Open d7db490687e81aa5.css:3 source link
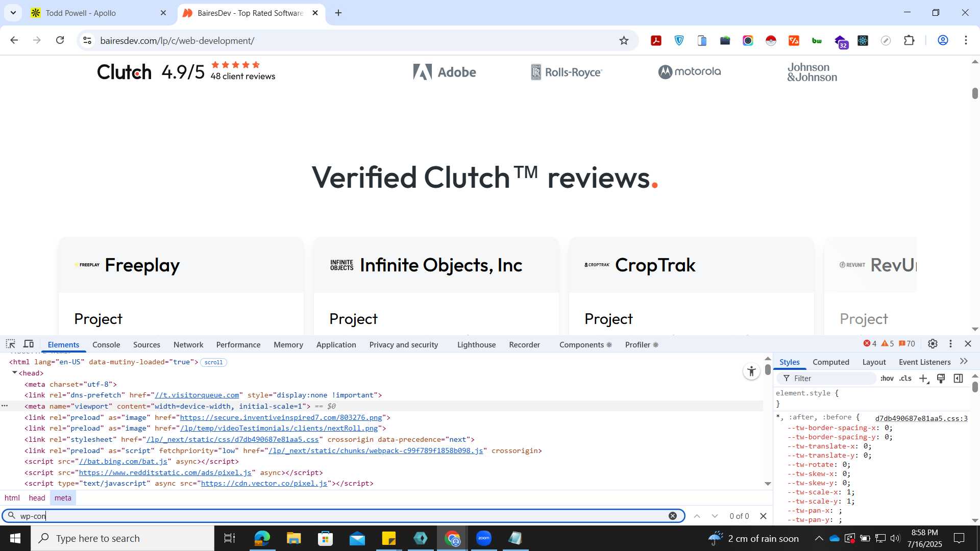This screenshot has width=980, height=551. tap(921, 418)
